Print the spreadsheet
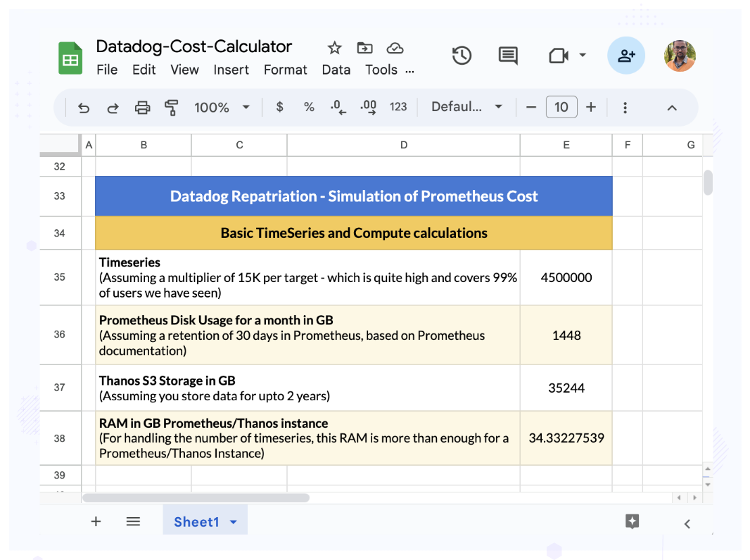The image size is (750, 560). coord(142,108)
